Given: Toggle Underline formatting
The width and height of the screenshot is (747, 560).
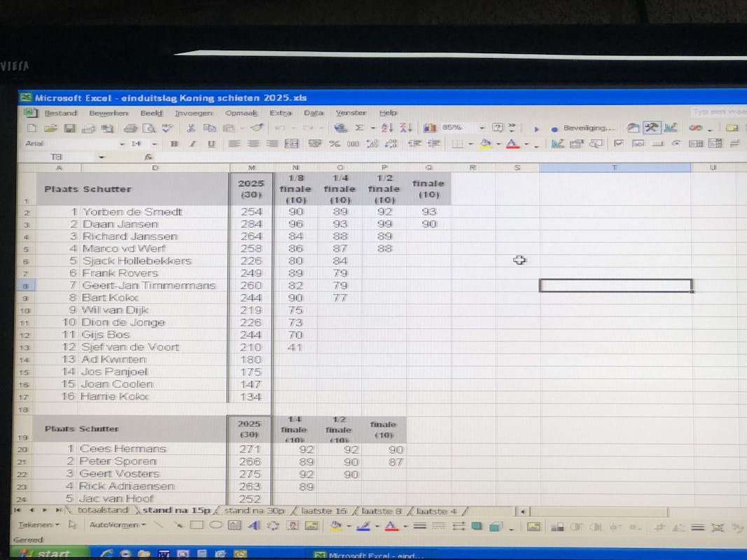Looking at the screenshot, I should pos(211,144).
